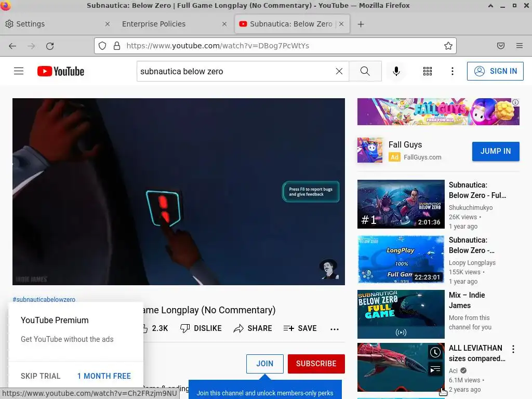Open Firefox application menu
Viewport: 532px width, 399px height.
[x=520, y=46]
